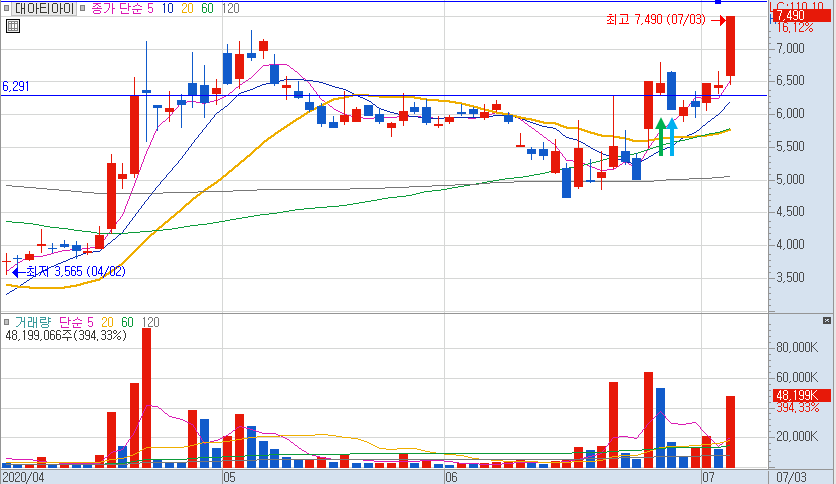This screenshot has height=484, width=836.
Task: Select the price 120-day MA label
Action: point(230,8)
